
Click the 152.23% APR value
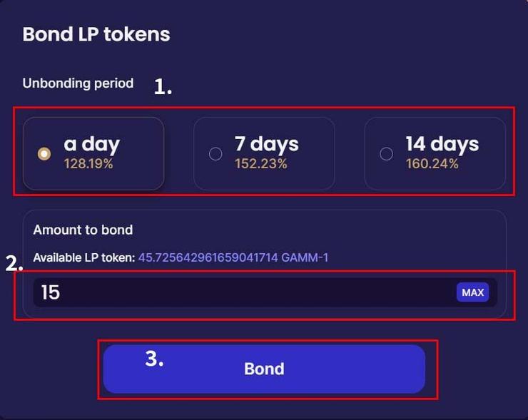click(x=260, y=164)
